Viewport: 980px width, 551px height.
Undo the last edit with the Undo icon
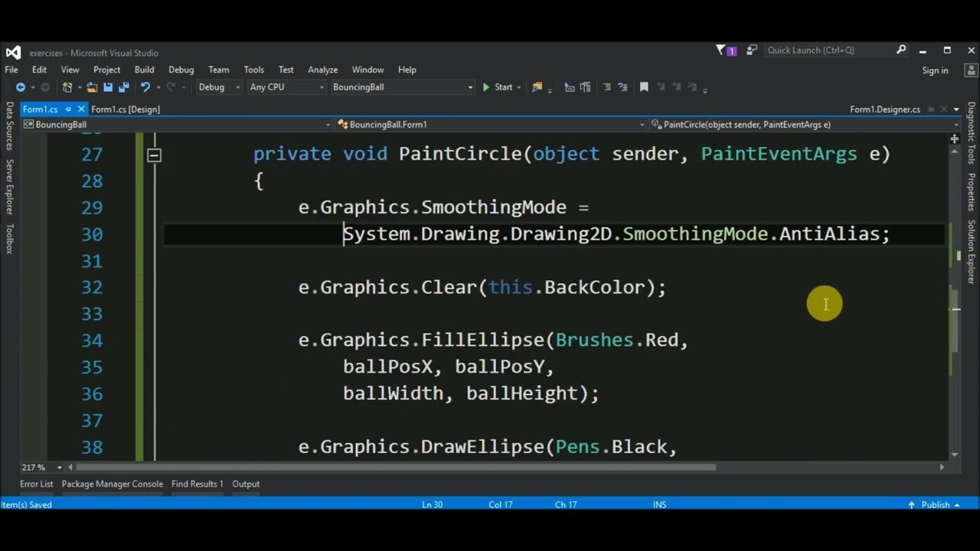click(x=145, y=87)
